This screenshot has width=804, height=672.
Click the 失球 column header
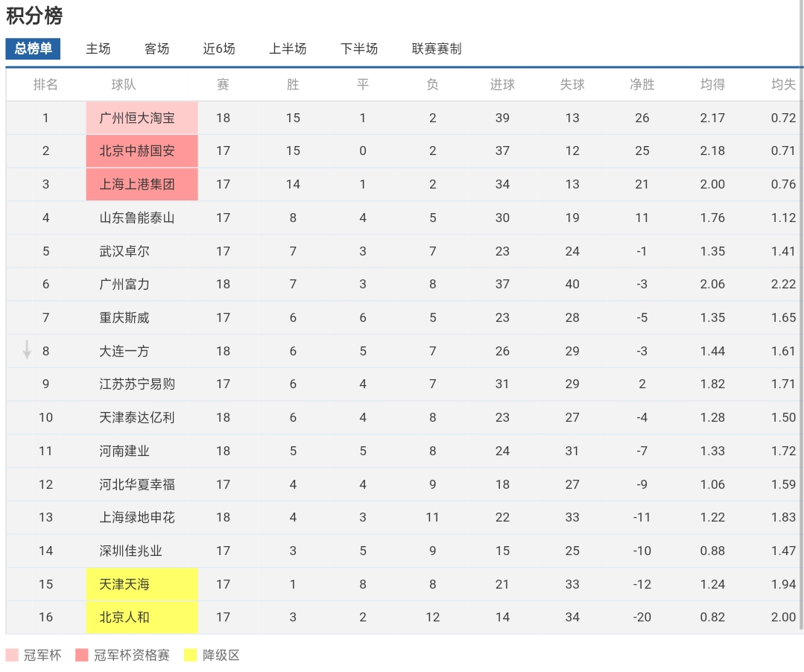[572, 85]
